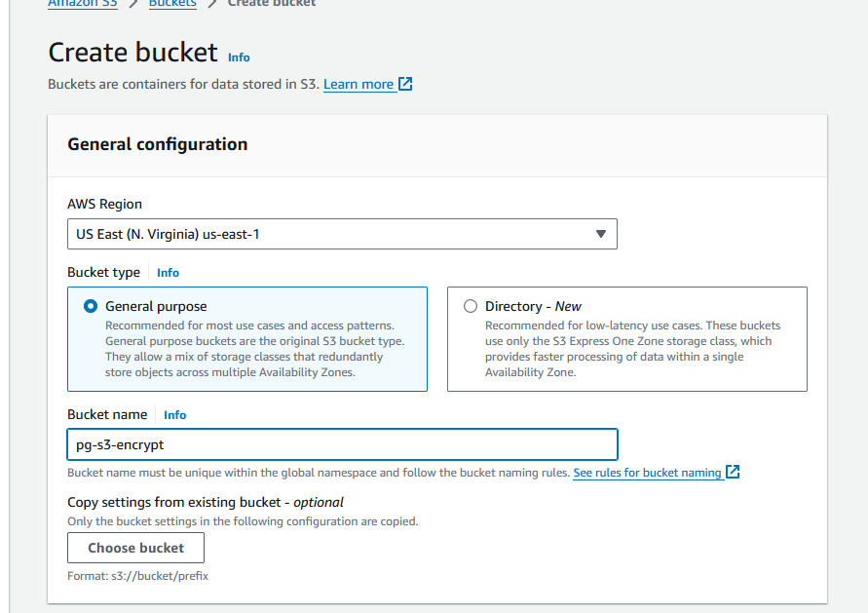Open the Buckets breadcrumb link
Screen dimensions: 868x613
172,3
